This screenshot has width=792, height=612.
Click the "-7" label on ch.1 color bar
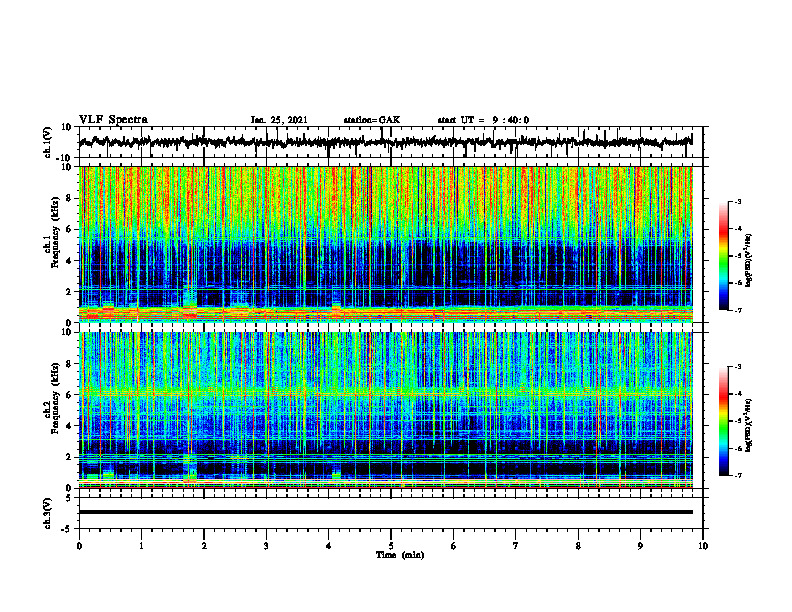(x=736, y=310)
